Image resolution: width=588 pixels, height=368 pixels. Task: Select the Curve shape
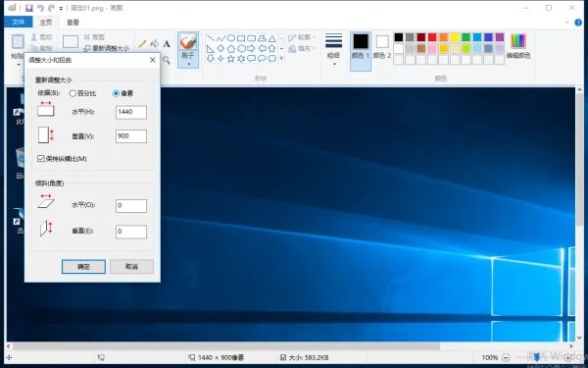220,38
